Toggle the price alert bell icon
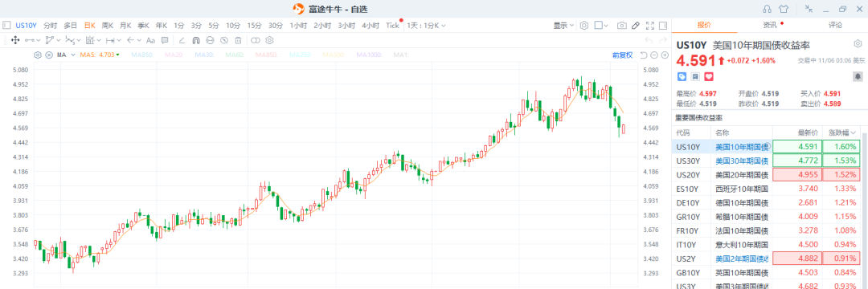The width and height of the screenshot is (868, 289). pos(858,76)
